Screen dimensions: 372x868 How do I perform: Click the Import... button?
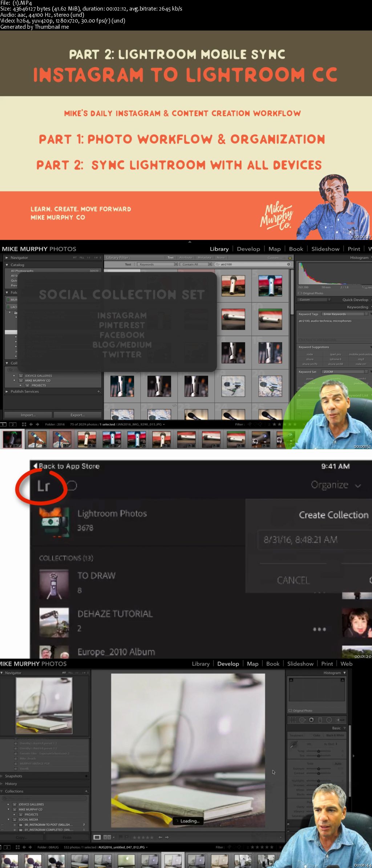pyautogui.click(x=28, y=415)
